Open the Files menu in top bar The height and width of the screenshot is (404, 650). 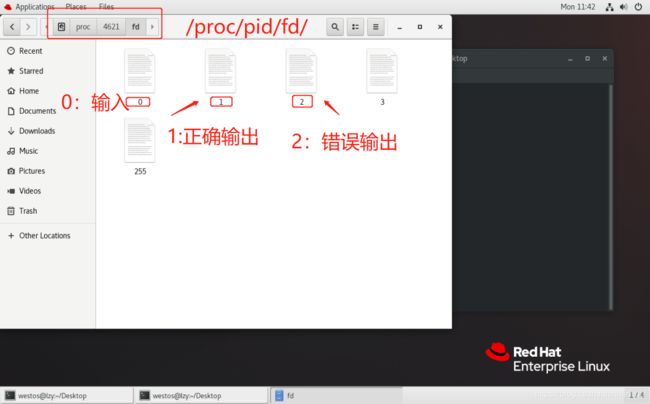tap(107, 7)
